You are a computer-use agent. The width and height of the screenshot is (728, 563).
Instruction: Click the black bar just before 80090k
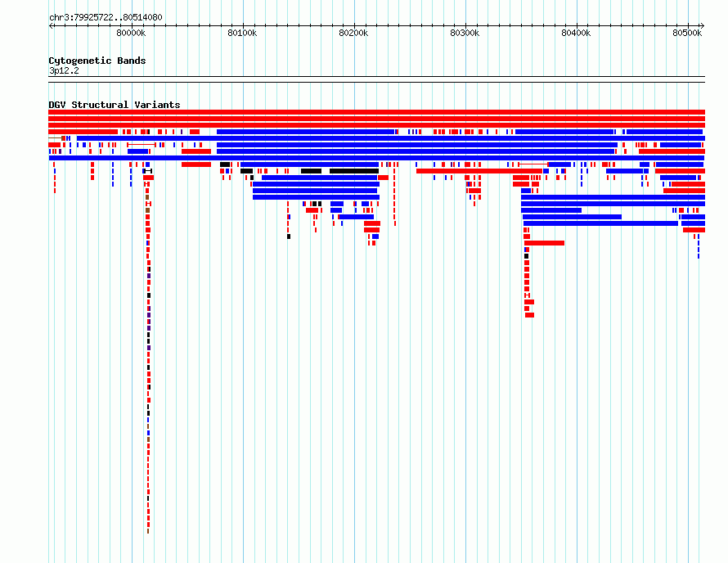coord(225,164)
